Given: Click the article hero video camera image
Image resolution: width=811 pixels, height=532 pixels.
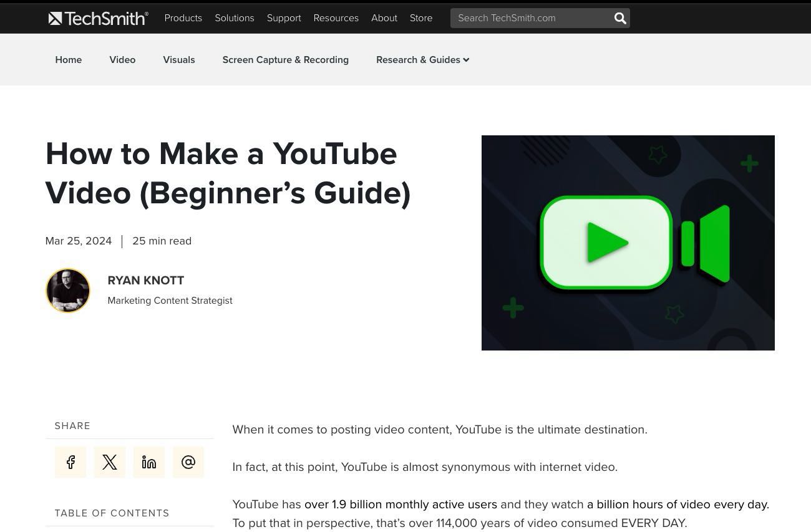Looking at the screenshot, I should (628, 243).
